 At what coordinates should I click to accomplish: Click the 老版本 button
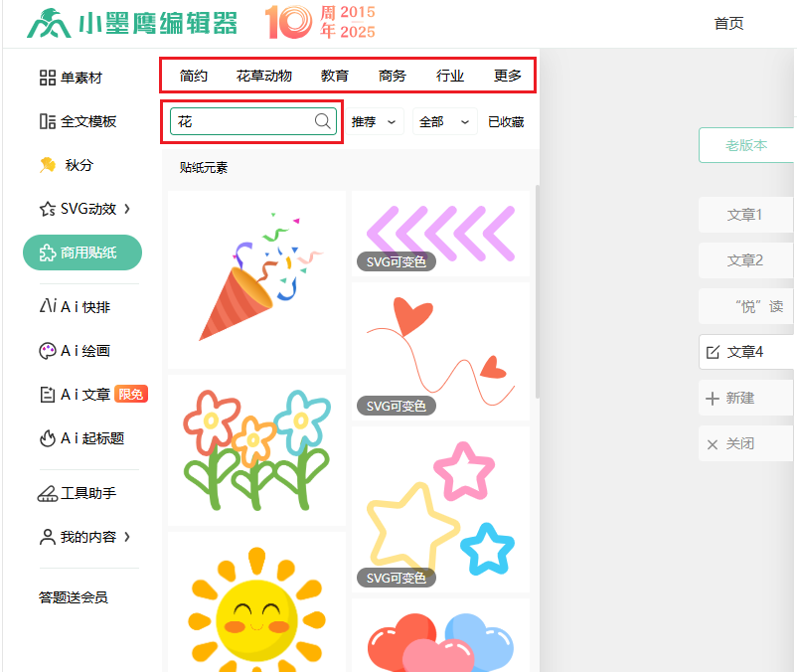[746, 145]
